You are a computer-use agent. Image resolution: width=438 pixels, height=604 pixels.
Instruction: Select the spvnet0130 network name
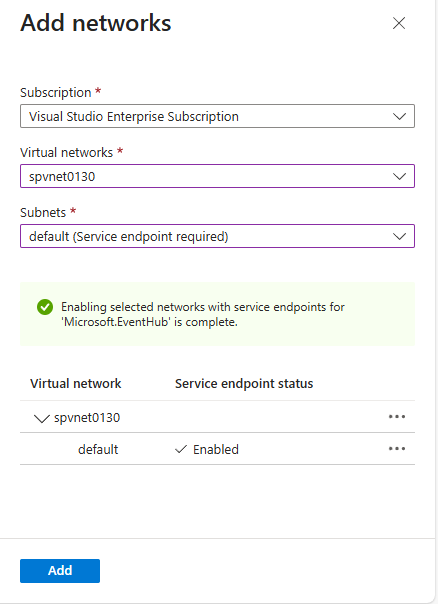(x=87, y=418)
